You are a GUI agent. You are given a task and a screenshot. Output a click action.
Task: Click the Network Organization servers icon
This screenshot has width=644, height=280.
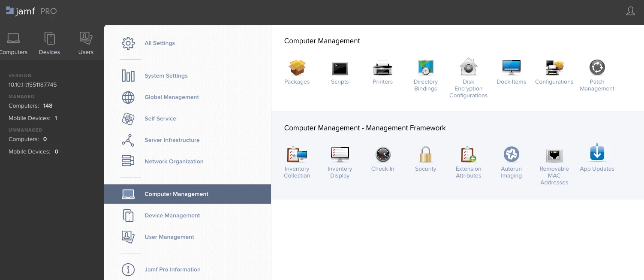pos(128,161)
